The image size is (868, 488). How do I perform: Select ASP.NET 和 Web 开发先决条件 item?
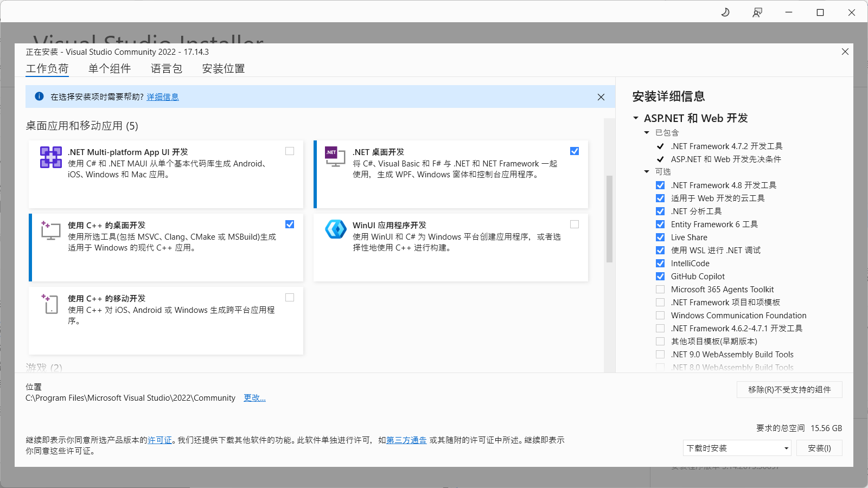726,159
